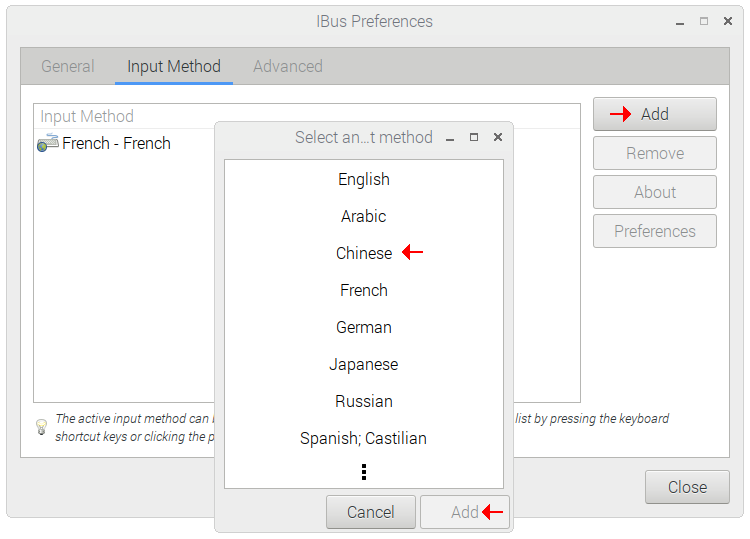Choose Chinese in the language list
This screenshot has height=539, width=750.
pos(364,253)
